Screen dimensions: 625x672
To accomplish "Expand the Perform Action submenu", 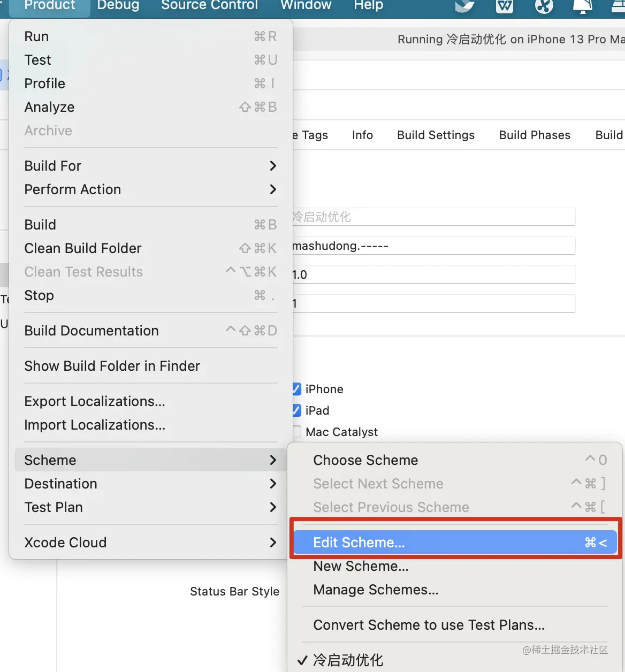I will [151, 189].
